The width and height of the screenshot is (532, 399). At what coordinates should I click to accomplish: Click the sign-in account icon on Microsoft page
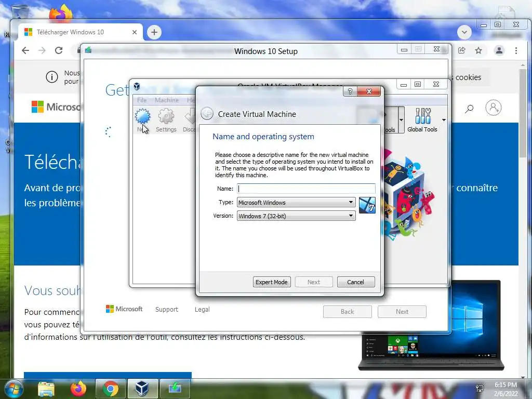coord(494,108)
